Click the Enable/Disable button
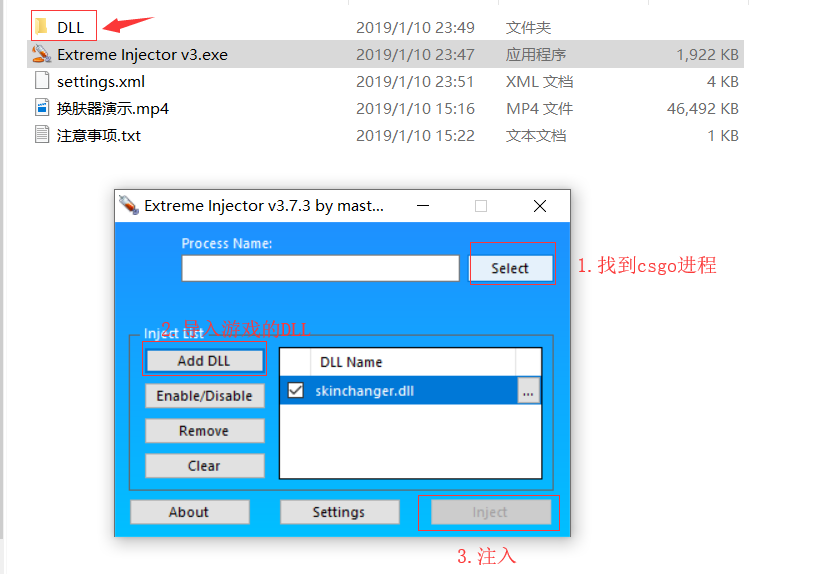The image size is (829, 574). [205, 396]
